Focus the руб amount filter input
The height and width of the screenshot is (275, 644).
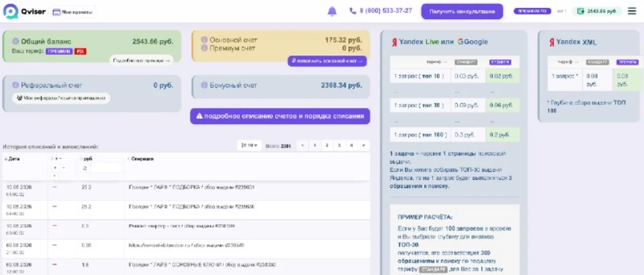coord(106,168)
